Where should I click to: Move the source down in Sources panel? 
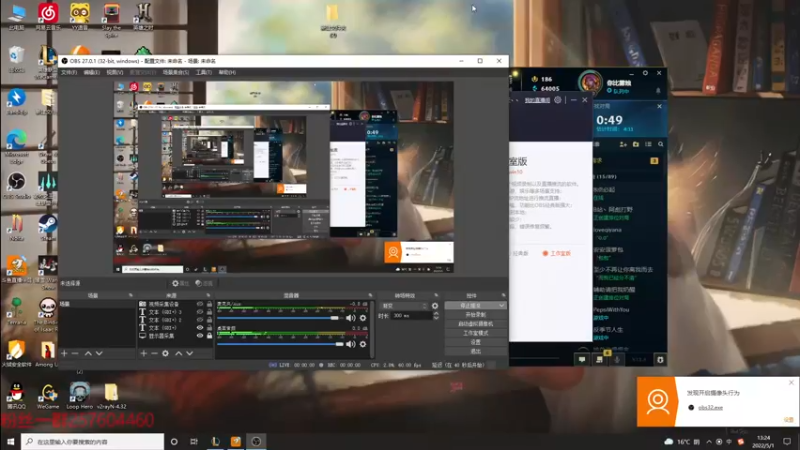[190, 353]
